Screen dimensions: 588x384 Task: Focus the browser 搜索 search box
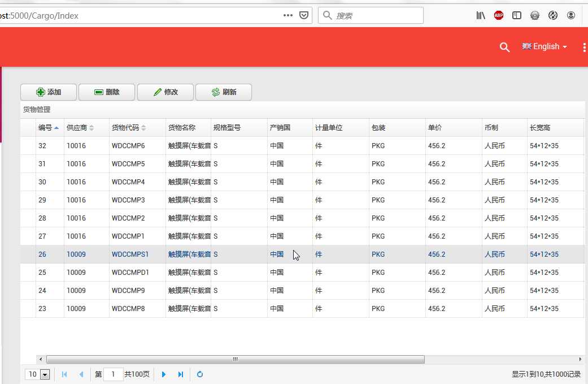coord(371,15)
